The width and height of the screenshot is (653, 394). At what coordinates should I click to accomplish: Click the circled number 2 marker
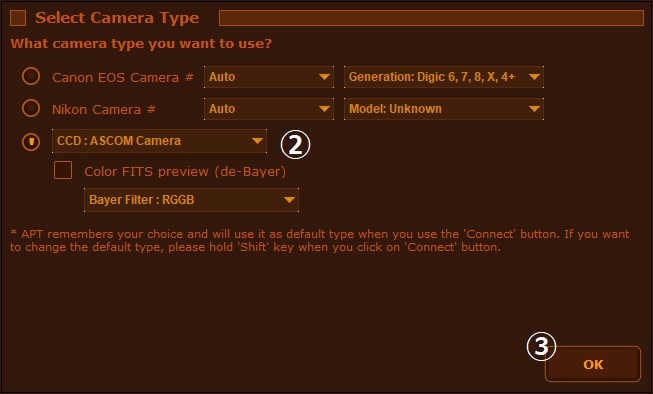click(295, 145)
